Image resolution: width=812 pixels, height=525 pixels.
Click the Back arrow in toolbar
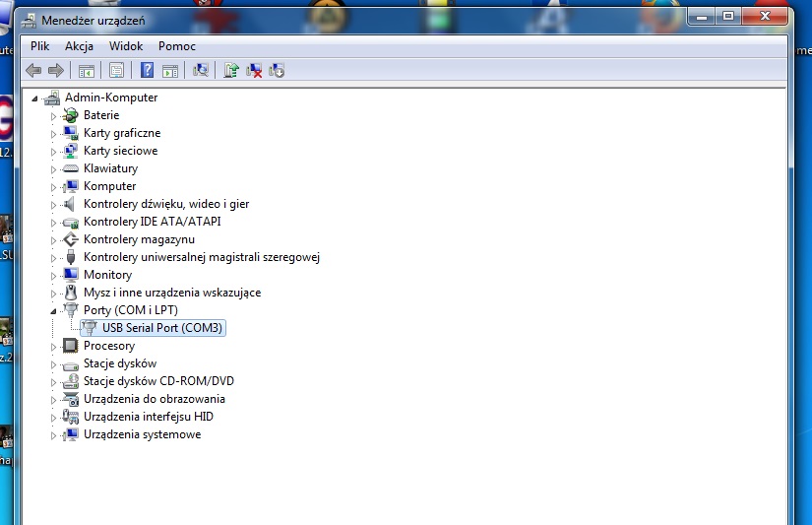tap(33, 70)
